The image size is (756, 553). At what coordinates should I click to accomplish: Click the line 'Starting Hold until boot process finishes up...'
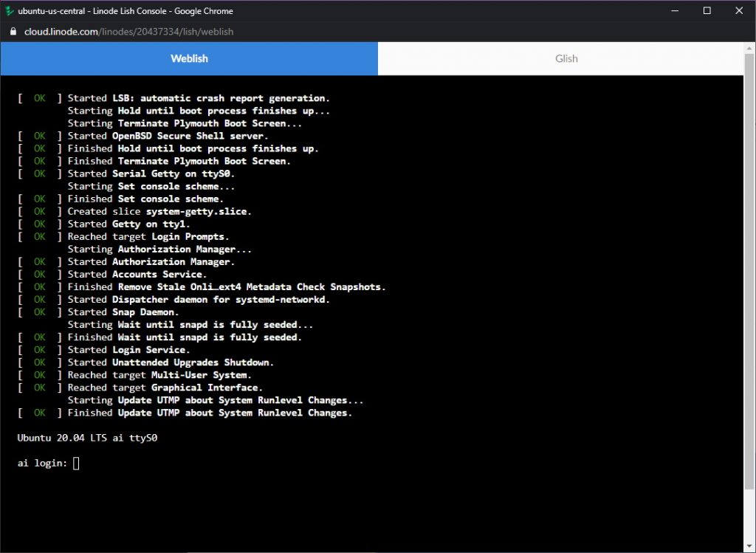[x=199, y=111]
